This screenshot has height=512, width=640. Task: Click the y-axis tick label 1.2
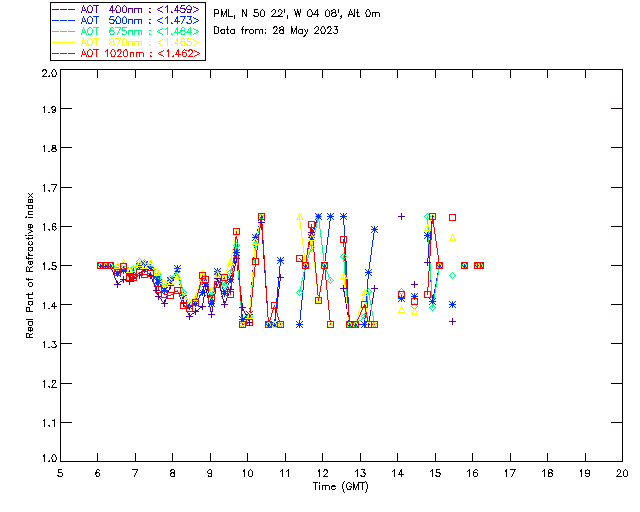(x=49, y=384)
